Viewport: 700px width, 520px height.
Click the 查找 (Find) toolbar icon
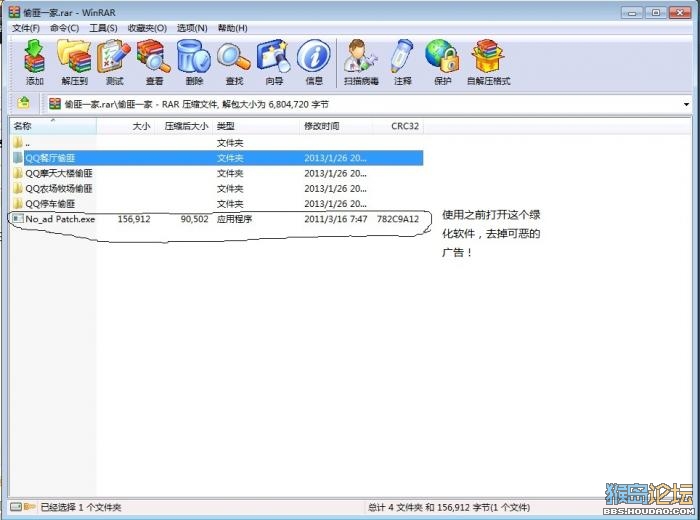(233, 57)
